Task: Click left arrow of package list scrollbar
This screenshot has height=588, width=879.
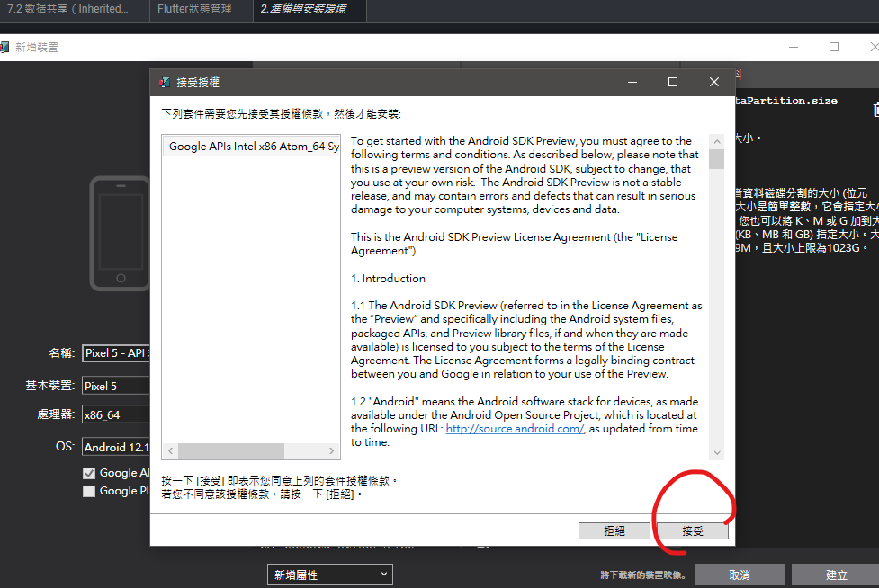Action: 170,450
